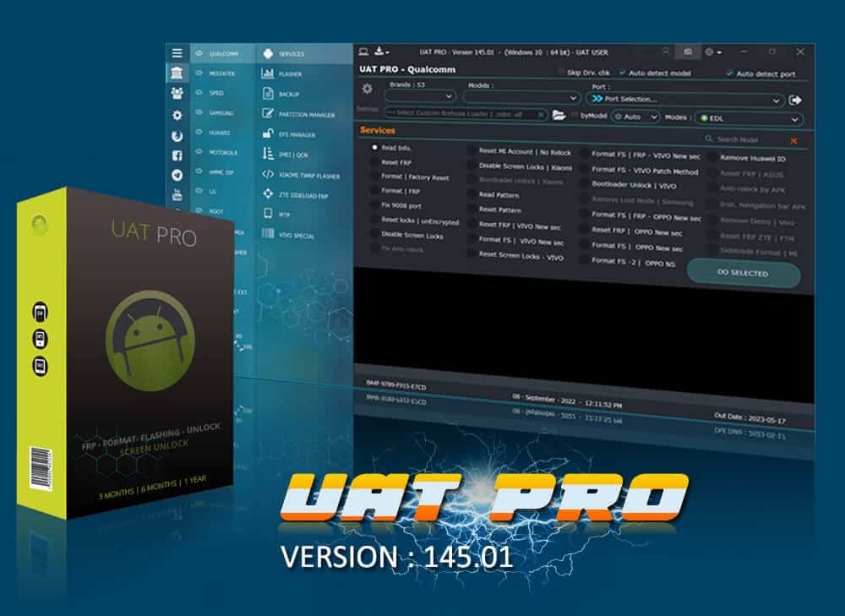This screenshot has height=616, width=845.
Task: Select Reset locks | unEncrypted option
Action: 415,221
